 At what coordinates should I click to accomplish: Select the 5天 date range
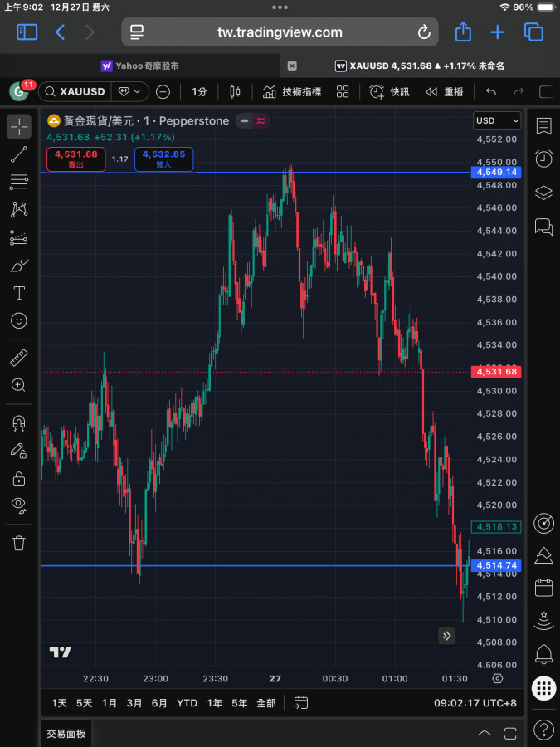click(85, 703)
